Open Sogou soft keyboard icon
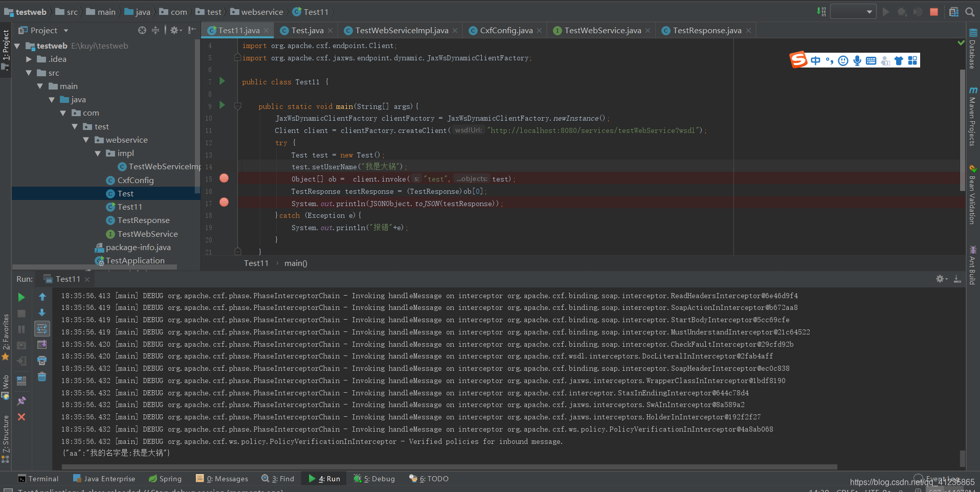 click(871, 61)
